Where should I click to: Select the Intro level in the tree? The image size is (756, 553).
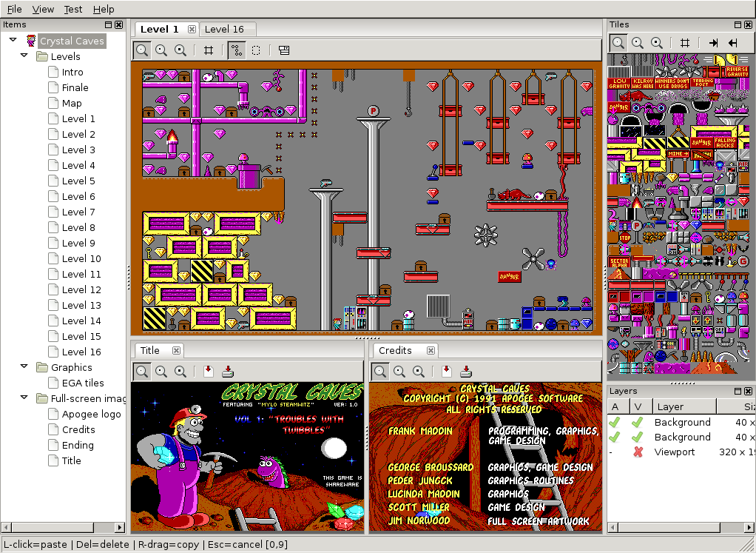point(72,72)
